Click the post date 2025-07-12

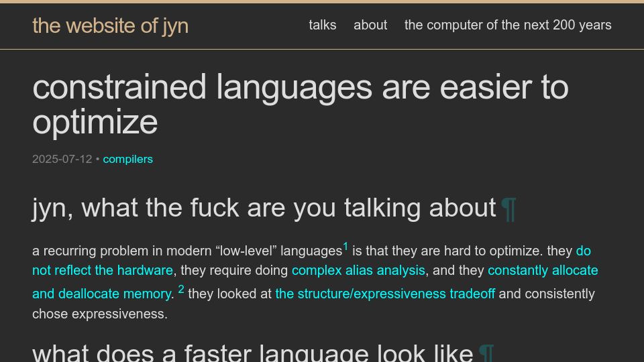click(62, 160)
